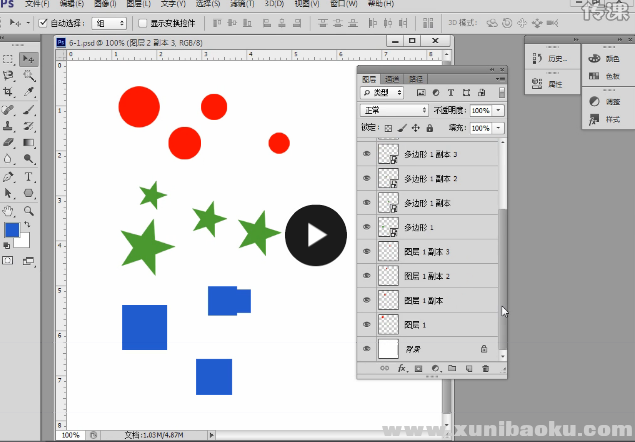Check the 显示变换控件 checkbox

[x=142, y=22]
